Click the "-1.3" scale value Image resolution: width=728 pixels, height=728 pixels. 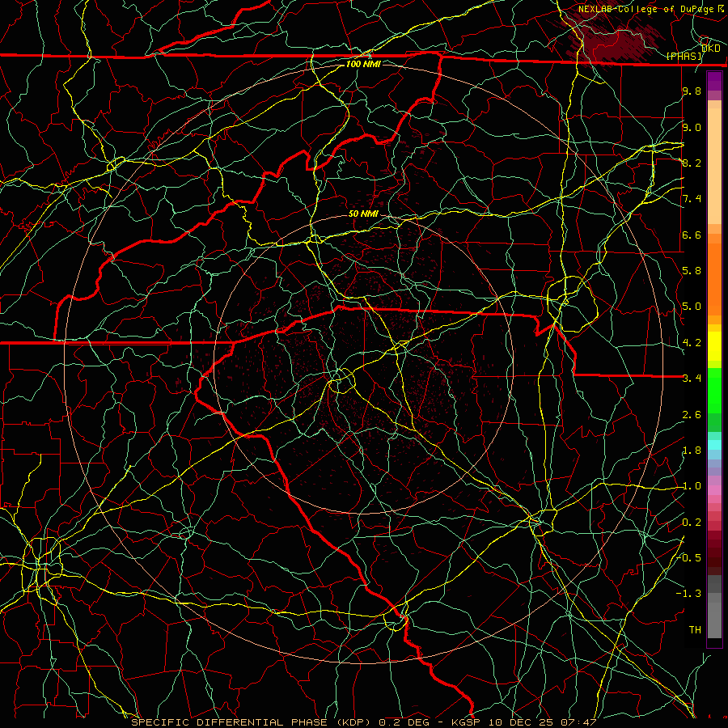[x=689, y=594]
